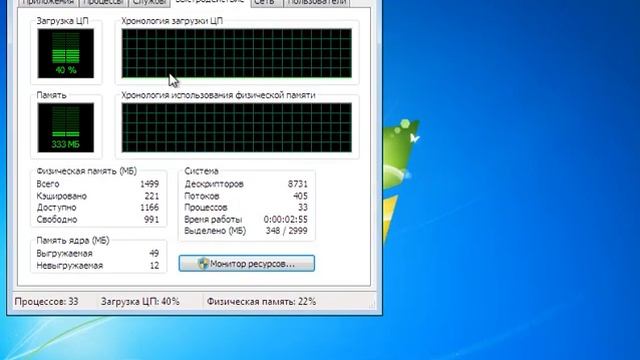Image resolution: width=640 pixels, height=360 pixels.
Task: Switch to the Приложения tab
Action: 48,2
